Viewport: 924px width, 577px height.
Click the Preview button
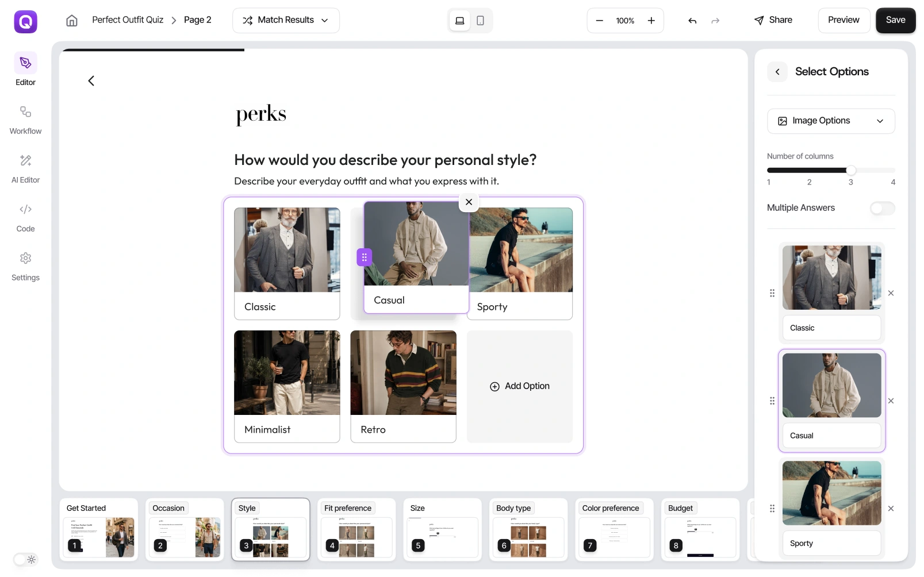click(844, 20)
